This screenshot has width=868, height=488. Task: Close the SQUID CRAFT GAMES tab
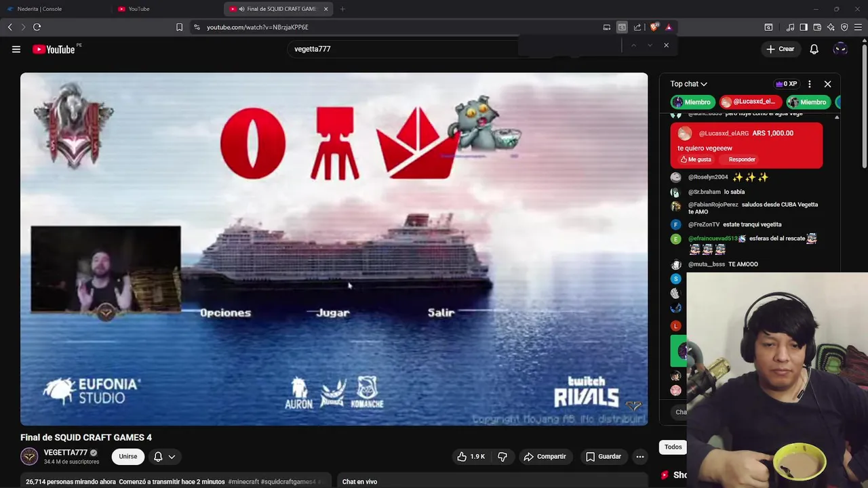pos(326,9)
